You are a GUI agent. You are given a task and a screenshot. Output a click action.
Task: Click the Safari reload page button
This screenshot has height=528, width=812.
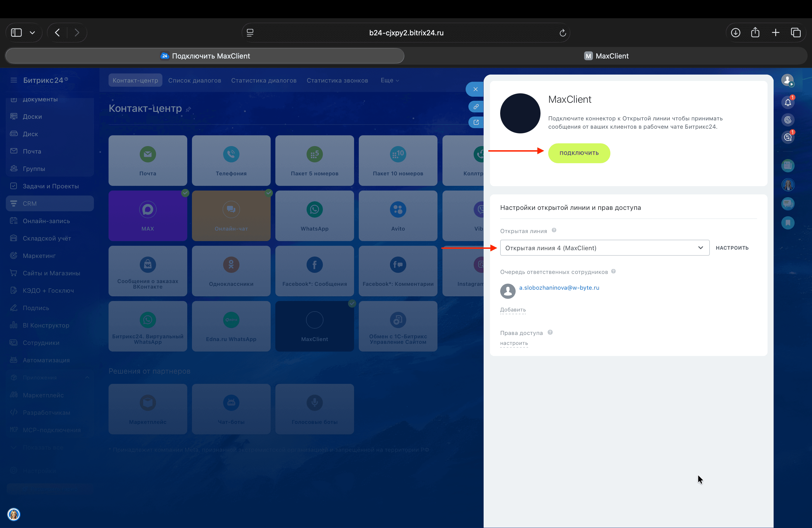563,33
